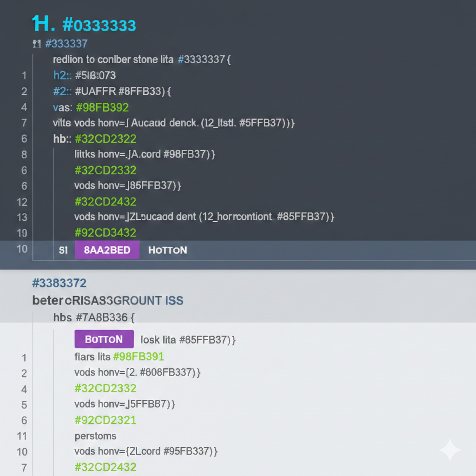
Task: Click line number 19 in gutter
Action: point(22,233)
